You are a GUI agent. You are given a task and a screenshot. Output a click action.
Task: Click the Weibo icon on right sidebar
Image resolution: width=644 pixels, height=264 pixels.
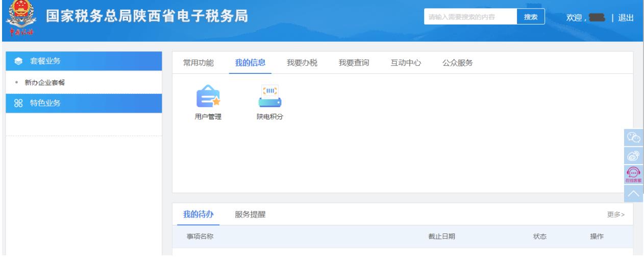pos(633,155)
